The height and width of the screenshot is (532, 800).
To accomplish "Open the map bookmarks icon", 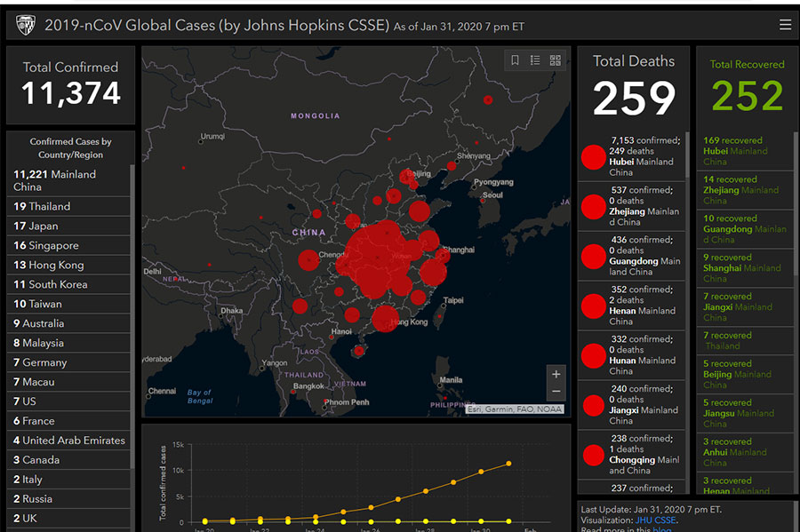I will point(515,60).
